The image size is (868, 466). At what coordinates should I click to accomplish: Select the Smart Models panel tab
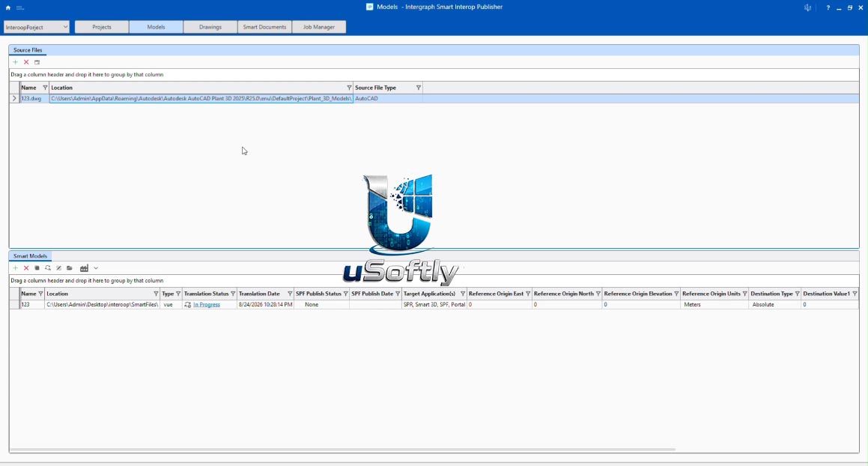click(31, 256)
